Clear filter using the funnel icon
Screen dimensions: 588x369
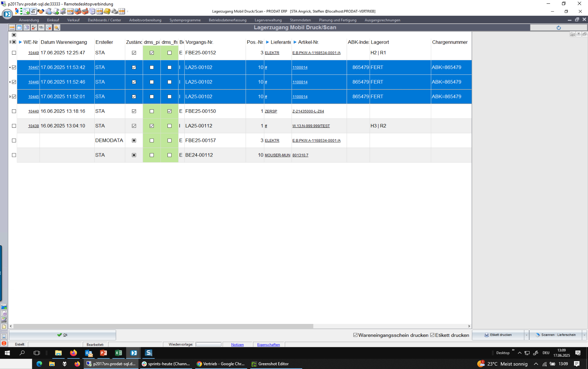coord(34,27)
